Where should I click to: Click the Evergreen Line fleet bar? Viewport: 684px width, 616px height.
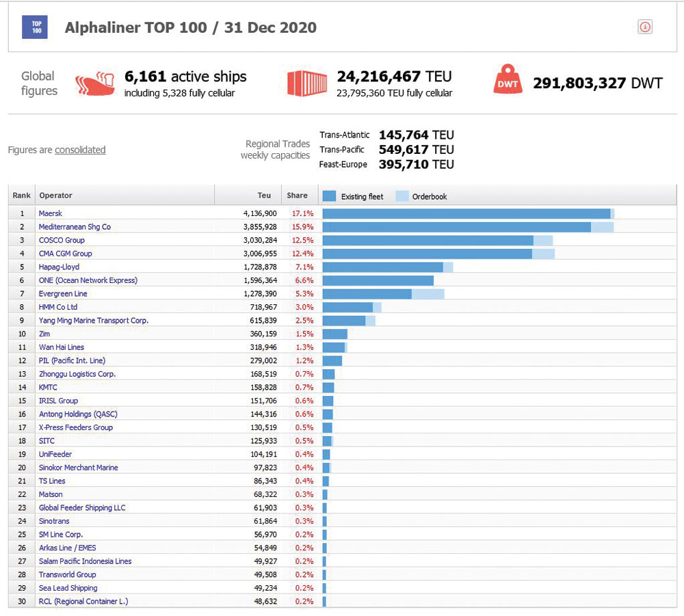tap(367, 294)
